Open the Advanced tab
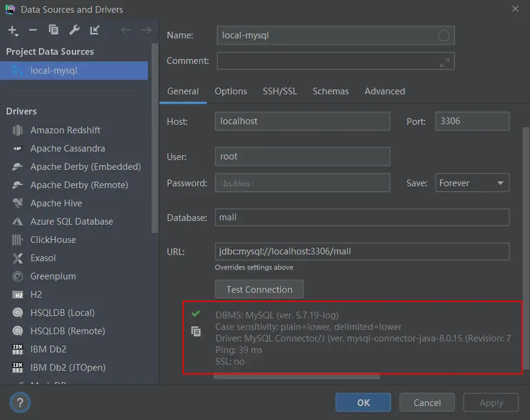Screen dimensions: 530x420 coord(385,91)
